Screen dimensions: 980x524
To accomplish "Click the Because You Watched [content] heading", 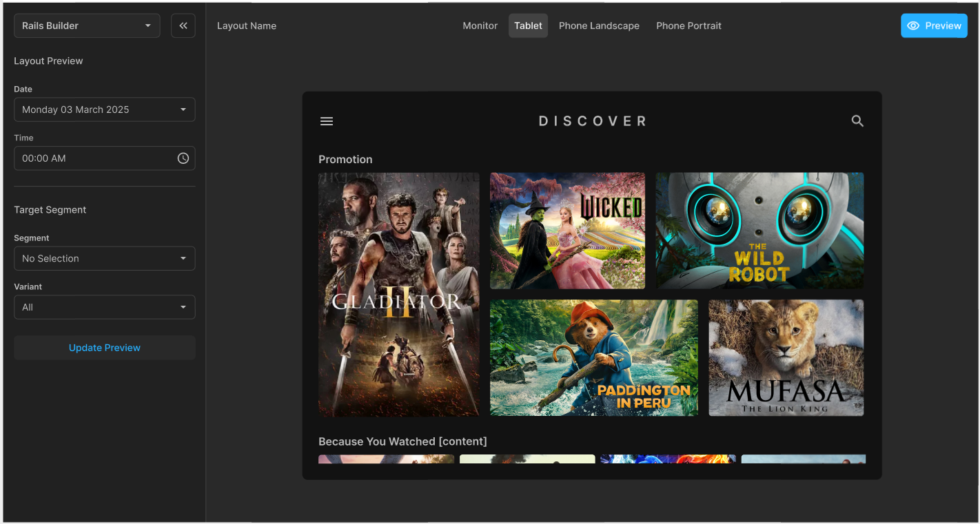I will point(402,441).
